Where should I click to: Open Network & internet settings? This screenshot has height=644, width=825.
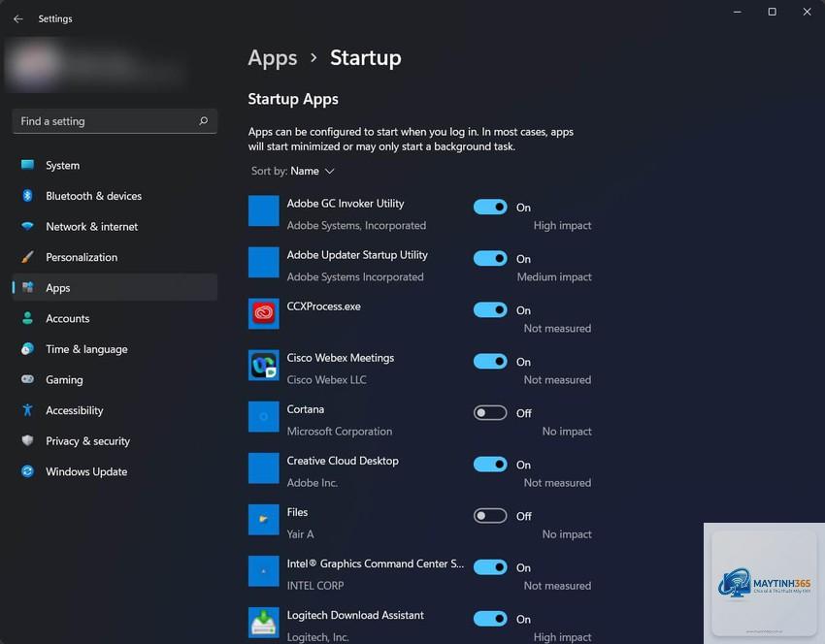[115, 227]
